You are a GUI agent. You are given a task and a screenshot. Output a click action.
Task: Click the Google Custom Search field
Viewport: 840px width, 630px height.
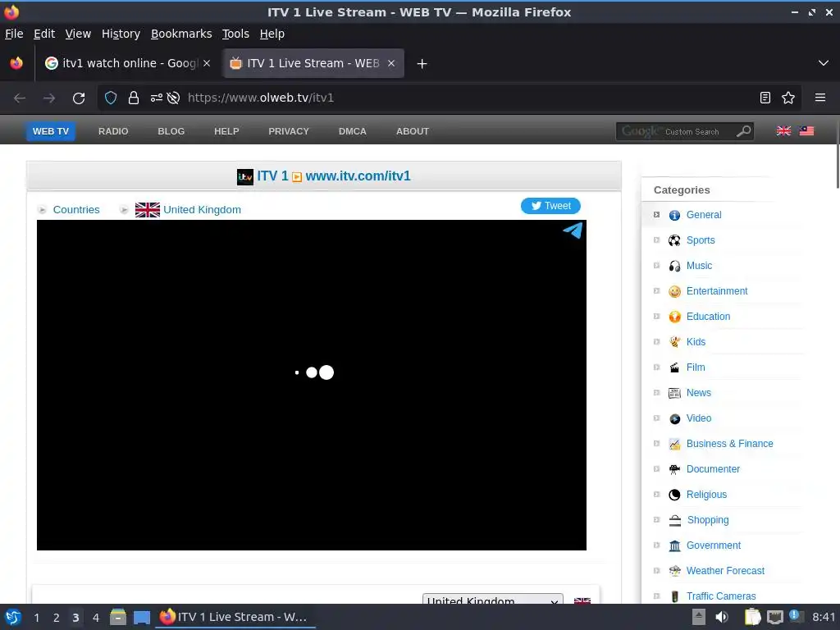(x=676, y=131)
